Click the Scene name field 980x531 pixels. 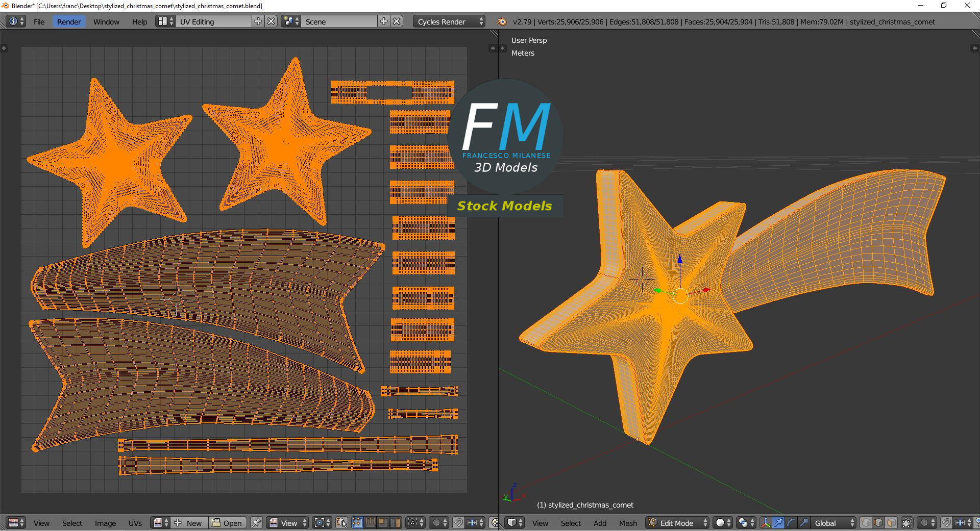tap(339, 21)
